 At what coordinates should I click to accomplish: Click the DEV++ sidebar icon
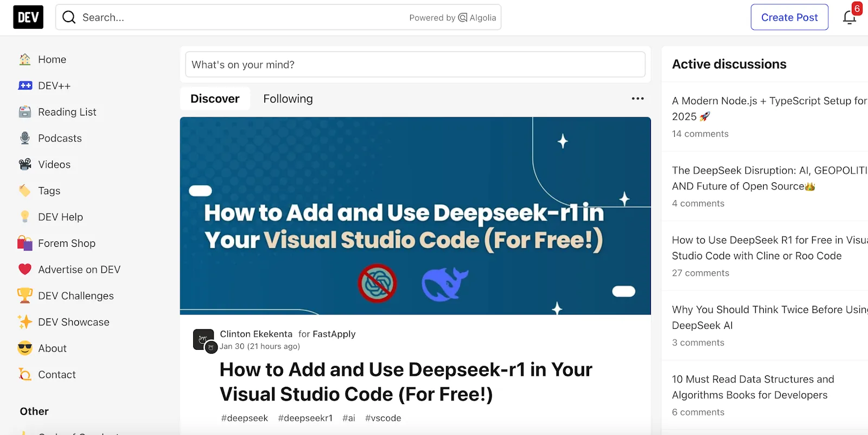pyautogui.click(x=25, y=86)
